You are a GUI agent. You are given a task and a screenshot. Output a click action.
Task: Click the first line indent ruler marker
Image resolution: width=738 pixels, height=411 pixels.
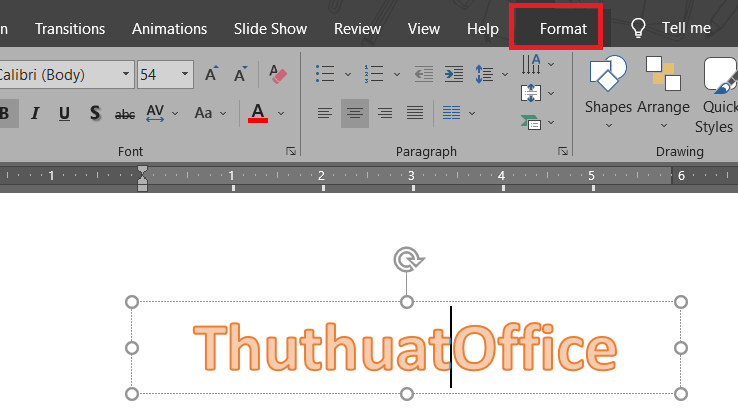click(x=142, y=171)
